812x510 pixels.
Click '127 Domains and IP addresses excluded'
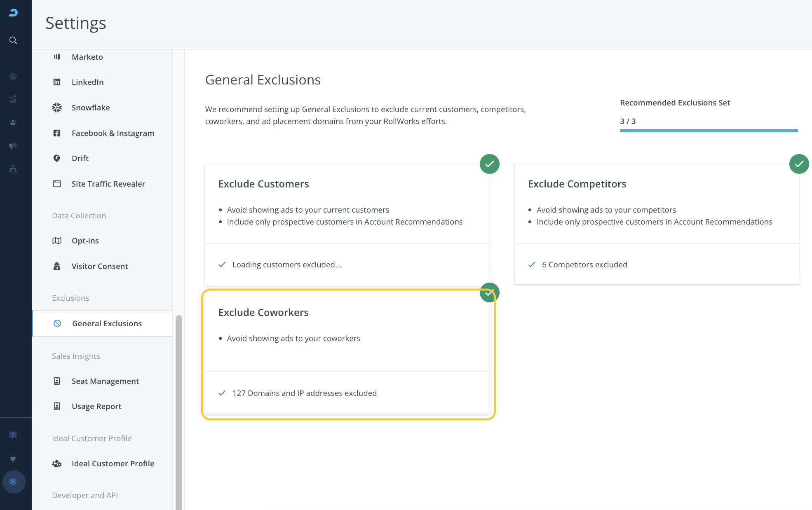click(x=304, y=393)
